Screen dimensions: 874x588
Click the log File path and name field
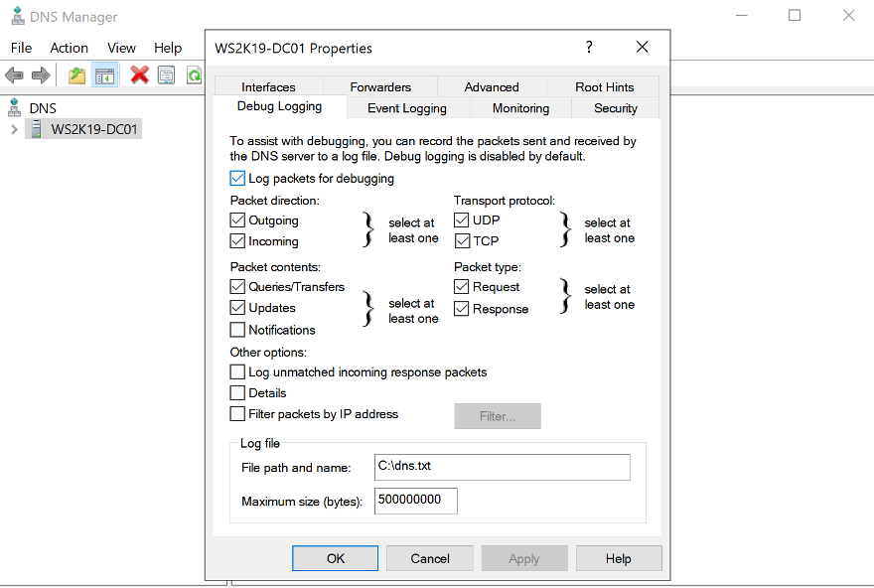tap(502, 467)
